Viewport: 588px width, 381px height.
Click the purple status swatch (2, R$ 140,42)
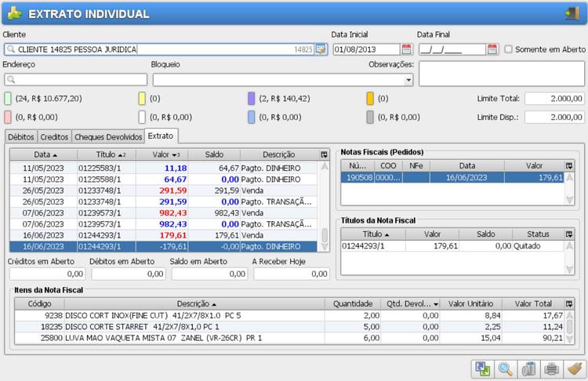click(x=252, y=99)
